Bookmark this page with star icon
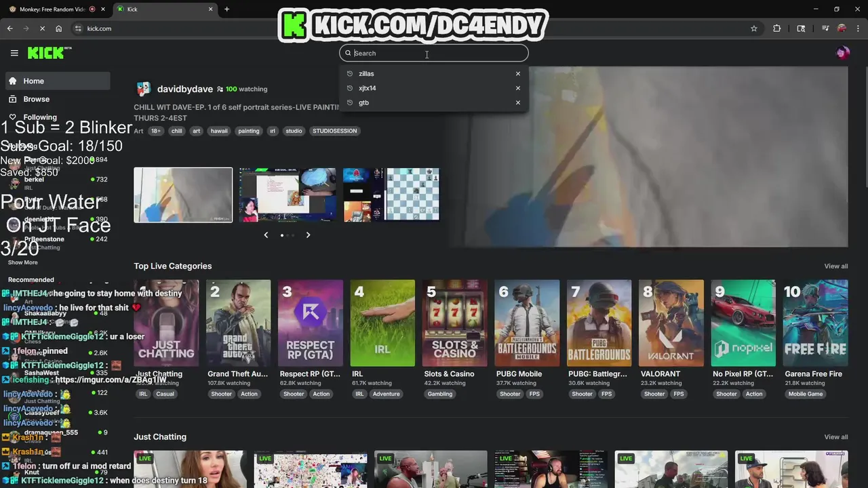 pyautogui.click(x=753, y=28)
